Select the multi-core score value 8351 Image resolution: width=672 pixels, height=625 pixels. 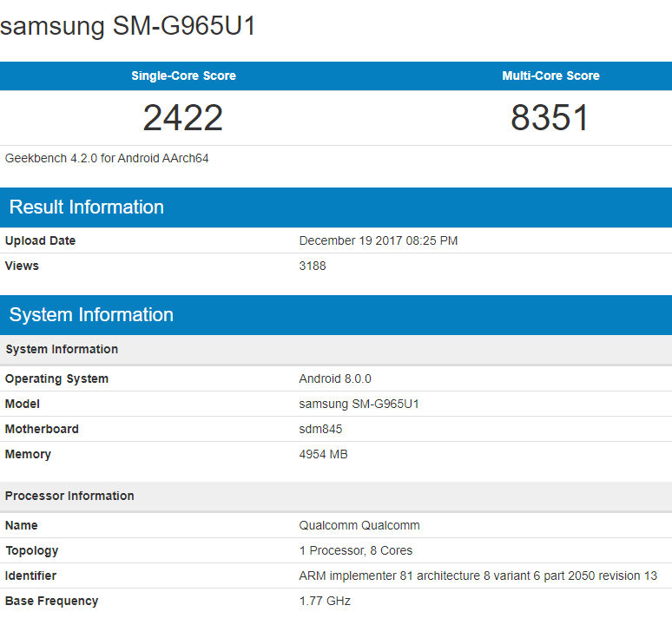point(550,118)
